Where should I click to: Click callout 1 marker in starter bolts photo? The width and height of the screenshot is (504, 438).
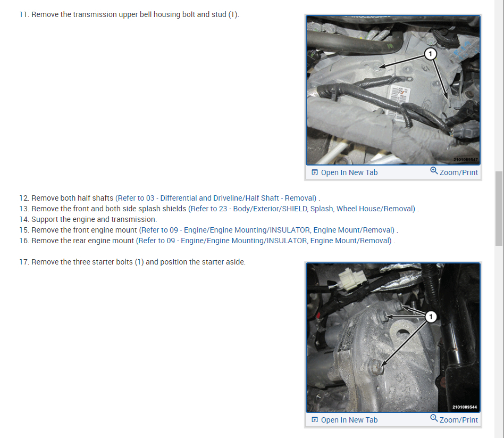[431, 317]
